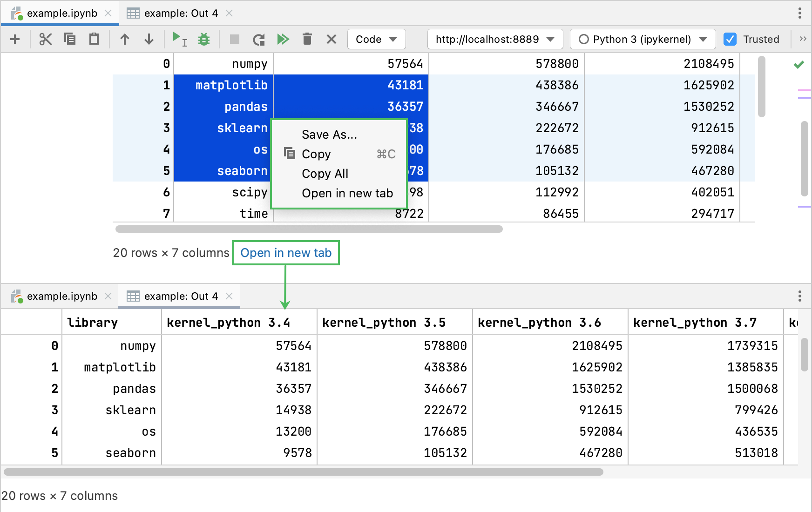Image resolution: width=812 pixels, height=512 pixels.
Task: Switch to example: Out 4 tab at top
Action: pos(180,13)
